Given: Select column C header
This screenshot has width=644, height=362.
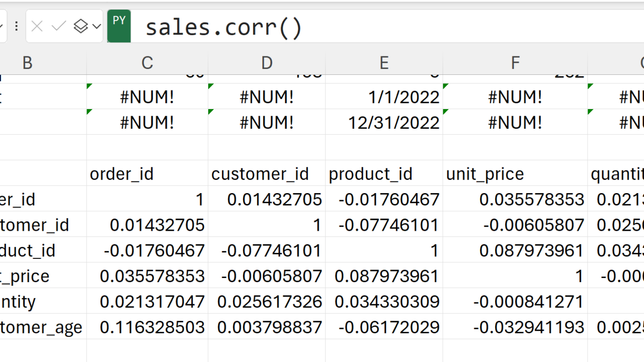Looking at the screenshot, I should click(x=147, y=63).
